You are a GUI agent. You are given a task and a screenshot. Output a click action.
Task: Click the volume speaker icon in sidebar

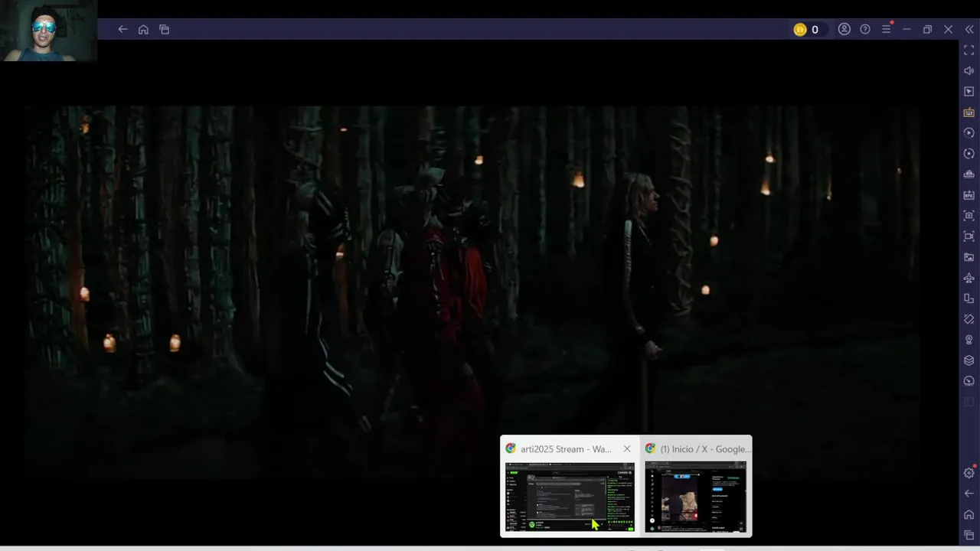tap(969, 71)
